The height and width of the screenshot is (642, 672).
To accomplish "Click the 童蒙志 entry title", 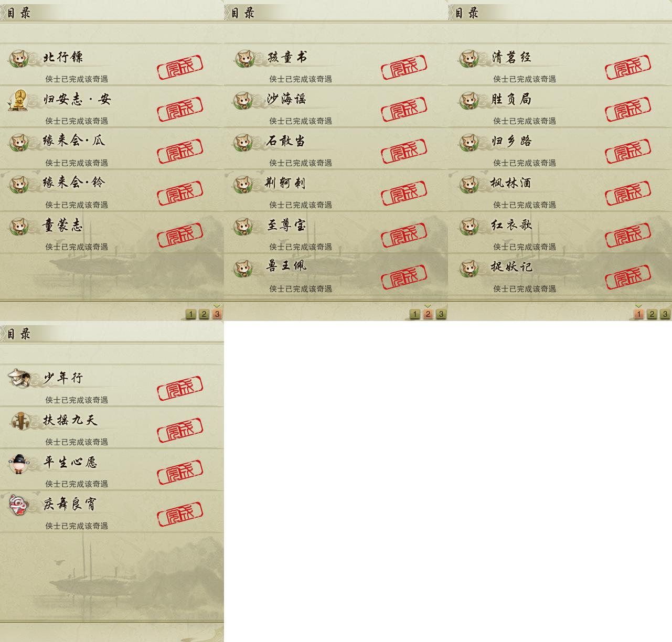I will [x=63, y=226].
